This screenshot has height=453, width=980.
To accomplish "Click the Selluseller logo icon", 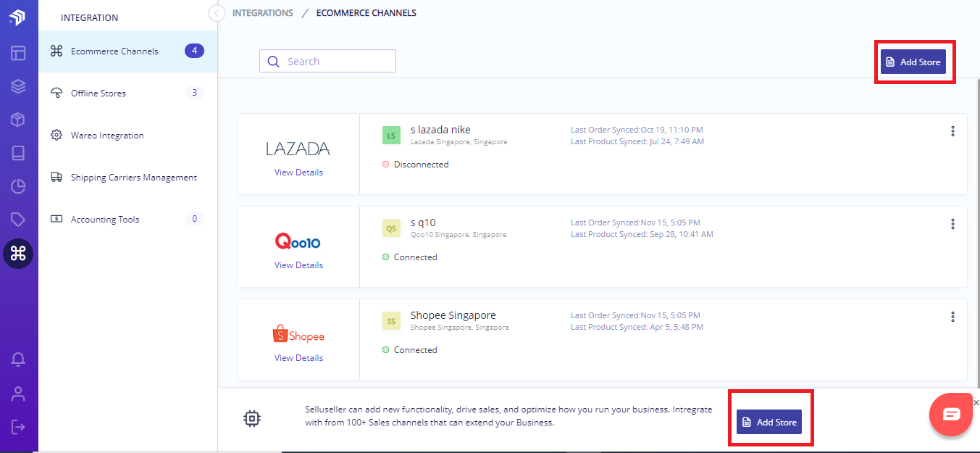I will tap(17, 17).
